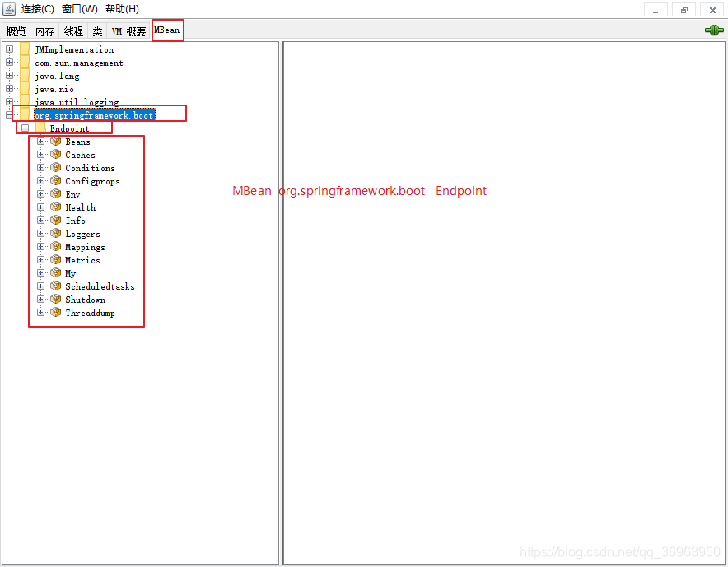The image size is (728, 567).
Task: Select the java.lang tree label
Action: point(57,76)
